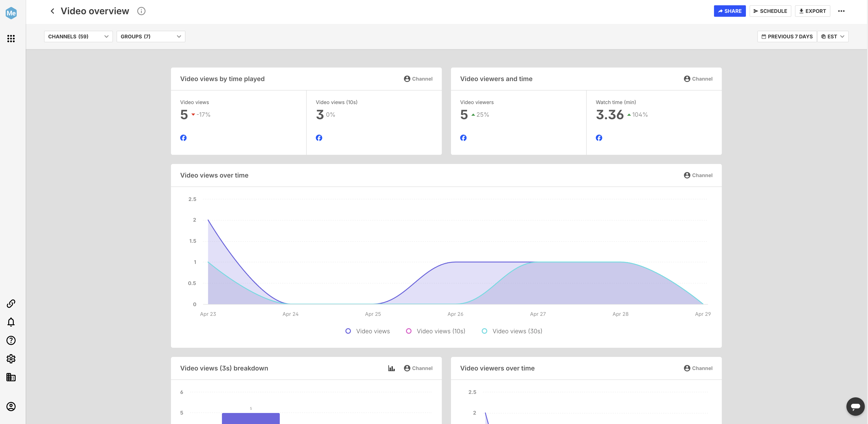Screen dimensions: 868x424
Task: Open the chat support bubble
Action: point(855,406)
